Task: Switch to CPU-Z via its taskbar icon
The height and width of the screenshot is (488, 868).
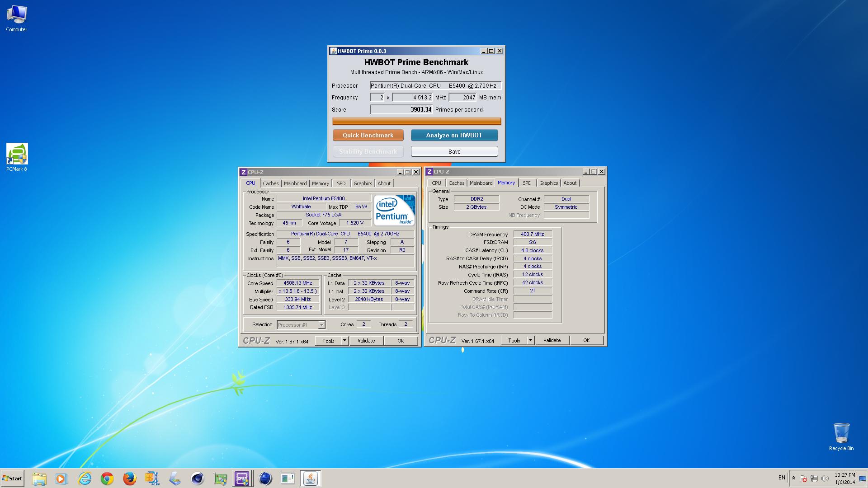Action: pos(242,479)
